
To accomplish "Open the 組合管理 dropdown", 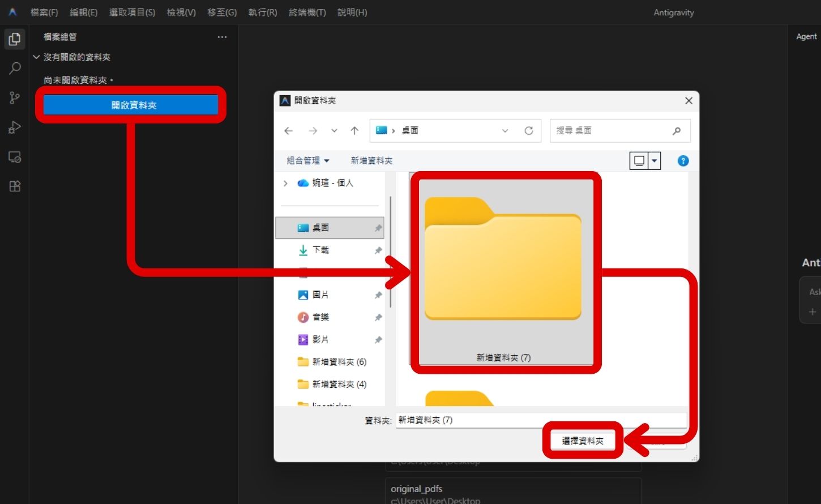I will [x=307, y=160].
